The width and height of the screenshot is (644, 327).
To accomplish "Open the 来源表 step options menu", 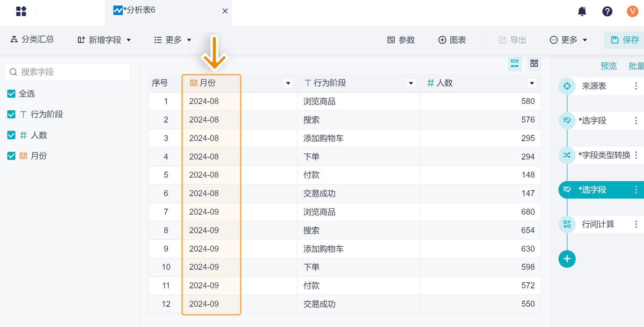I will (x=636, y=86).
